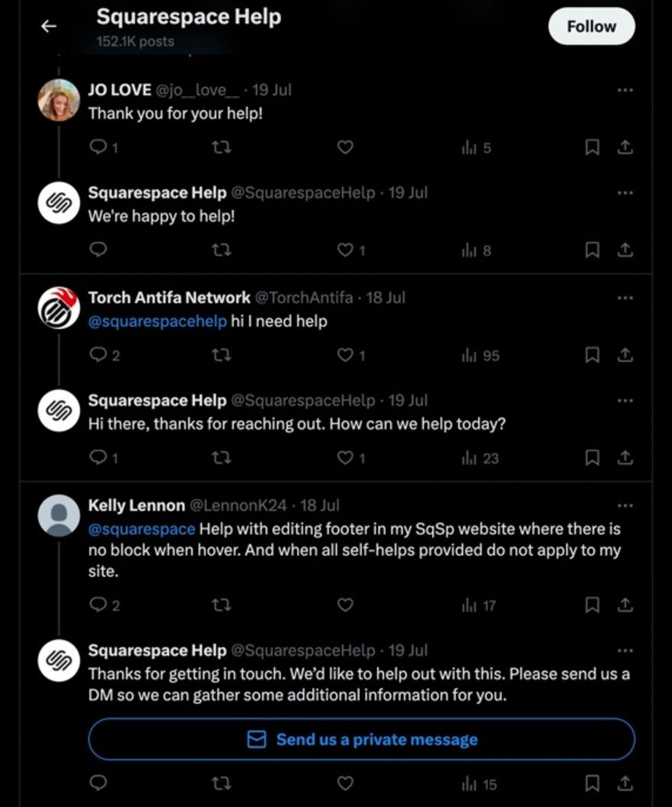Open the Squarespace Help profile header
Image resolution: width=672 pixels, height=807 pixels.
[x=188, y=16]
